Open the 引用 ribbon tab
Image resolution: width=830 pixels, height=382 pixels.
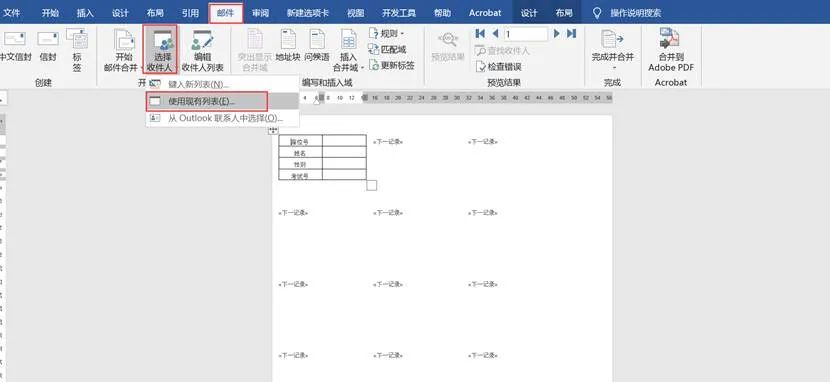pyautogui.click(x=190, y=13)
